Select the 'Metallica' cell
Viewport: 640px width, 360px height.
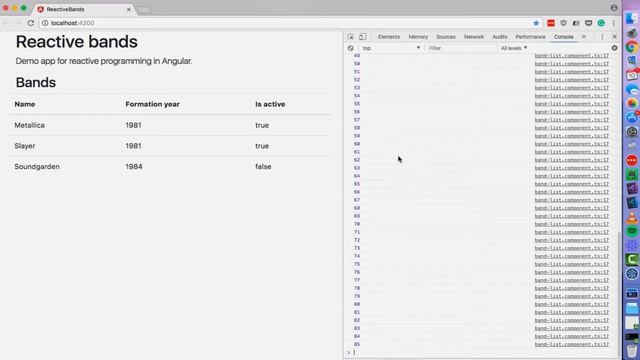coord(29,125)
